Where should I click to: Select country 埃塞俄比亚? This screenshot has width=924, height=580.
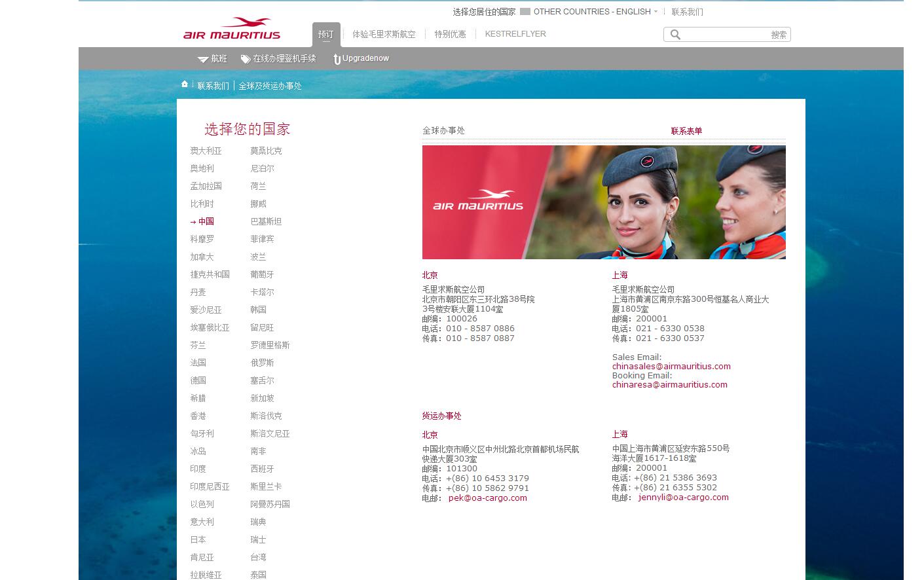[210, 327]
